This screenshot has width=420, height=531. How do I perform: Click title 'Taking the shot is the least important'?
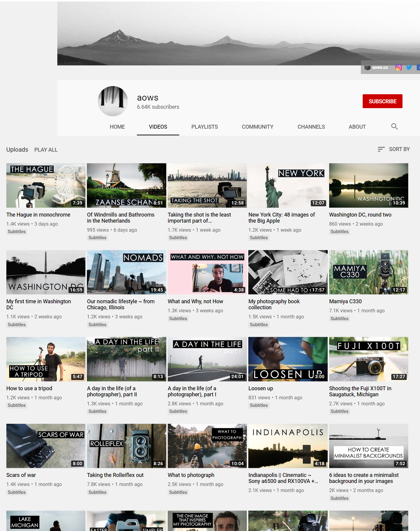click(x=199, y=218)
